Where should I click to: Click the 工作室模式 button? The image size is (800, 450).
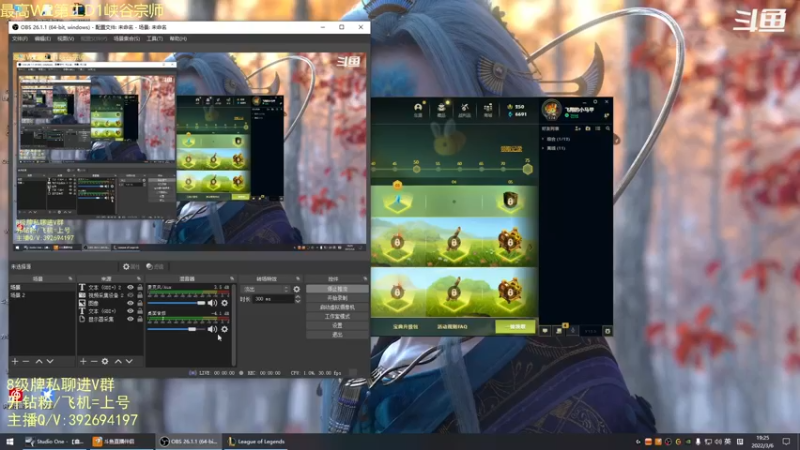point(337,316)
